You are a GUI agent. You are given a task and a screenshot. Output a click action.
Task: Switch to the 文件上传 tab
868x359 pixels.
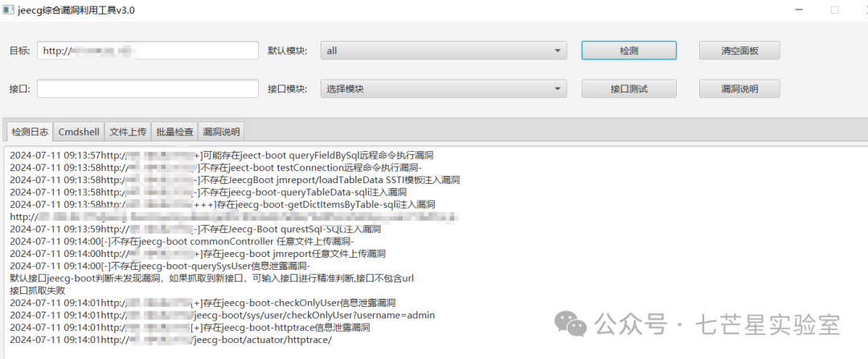[128, 132]
